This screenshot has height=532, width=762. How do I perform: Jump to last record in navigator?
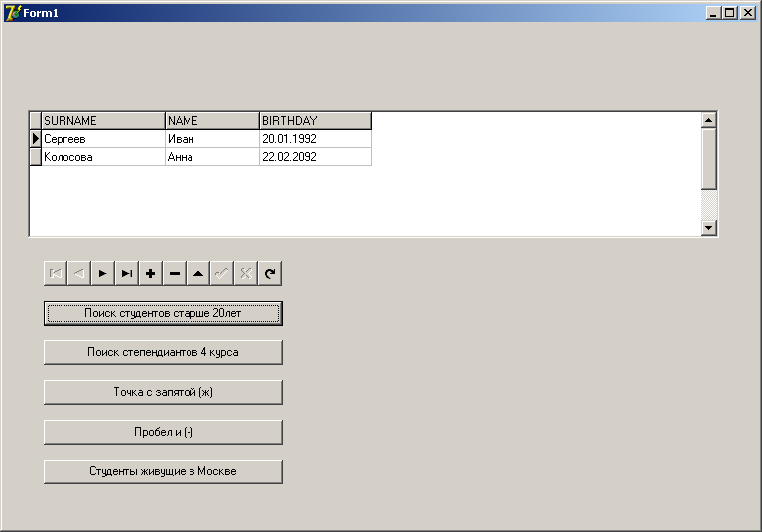[127, 273]
